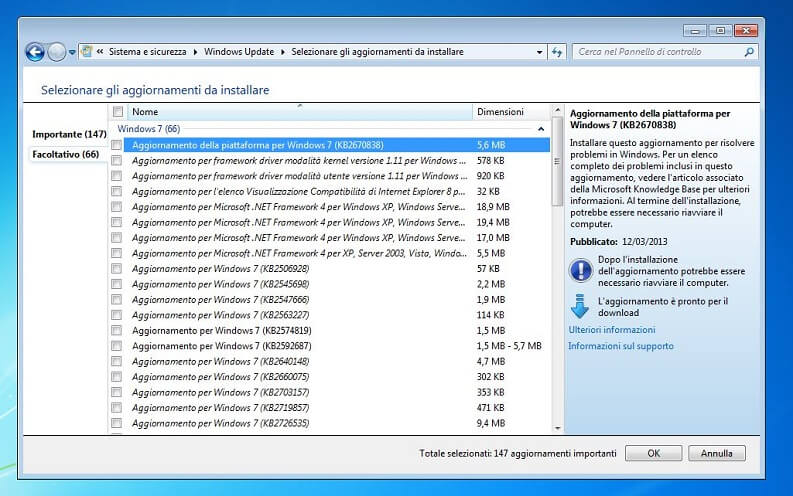
Task: Click the 'Windows 7 (66)' group header text
Action: (149, 129)
